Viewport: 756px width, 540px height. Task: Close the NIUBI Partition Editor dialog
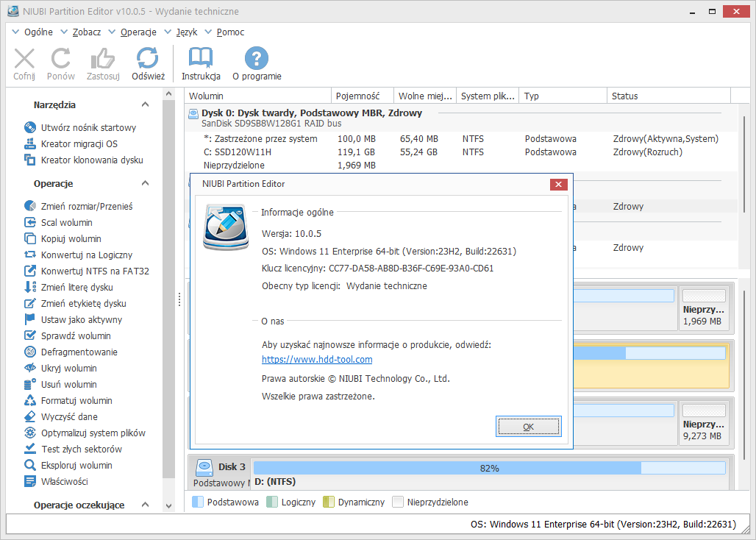click(558, 184)
